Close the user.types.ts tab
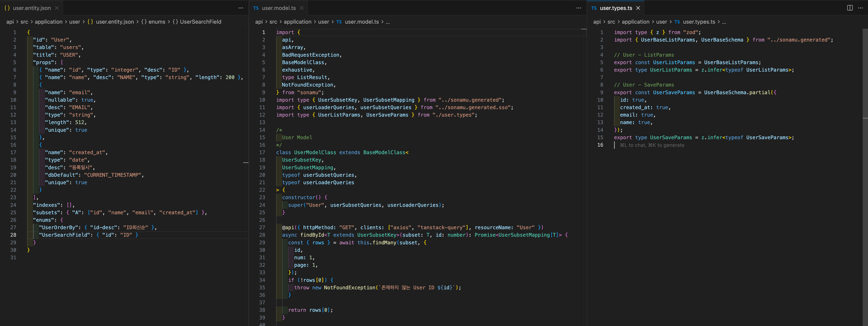 click(638, 8)
